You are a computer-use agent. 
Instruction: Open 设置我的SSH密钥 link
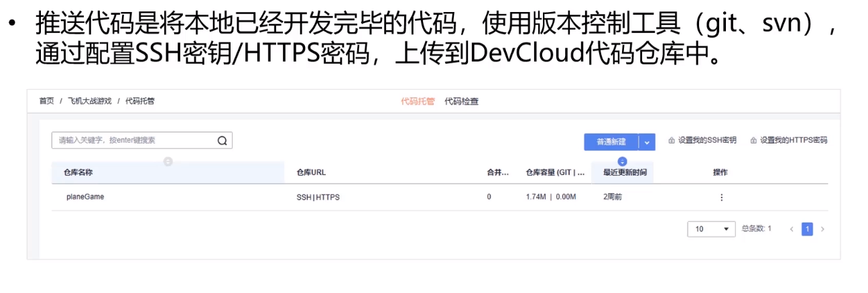click(707, 141)
